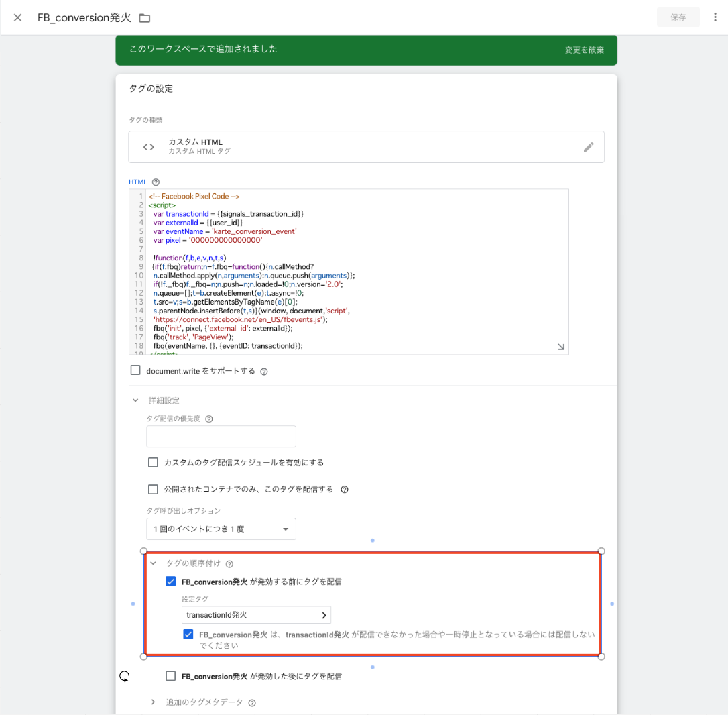Click the 保存 save button
This screenshot has height=715, width=728.
678,17
